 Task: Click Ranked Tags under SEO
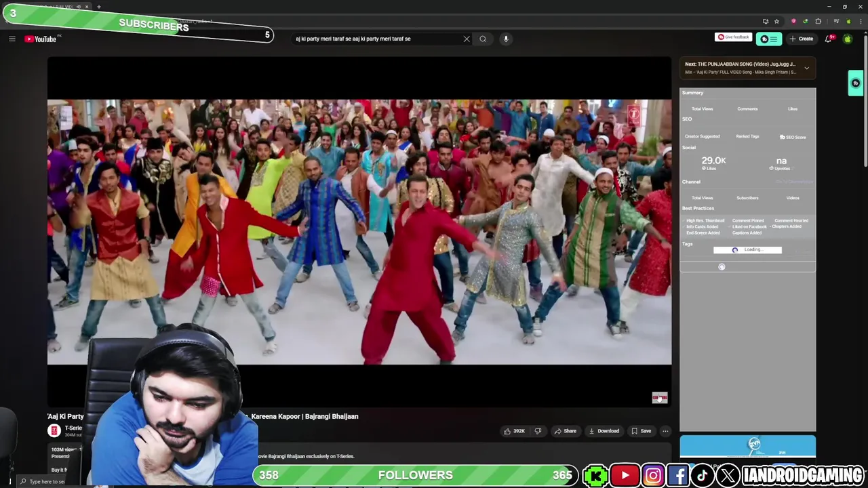tap(747, 137)
